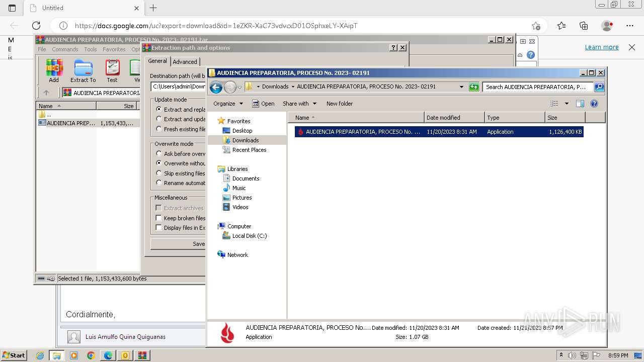
Task: Click the browser URL address bar
Action: click(x=300, y=26)
